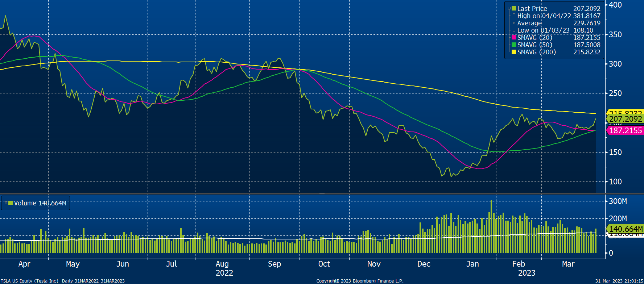Click the yellow SMAVG (200) color swatch
Viewport: 644px width, 284px height.
pos(513,52)
